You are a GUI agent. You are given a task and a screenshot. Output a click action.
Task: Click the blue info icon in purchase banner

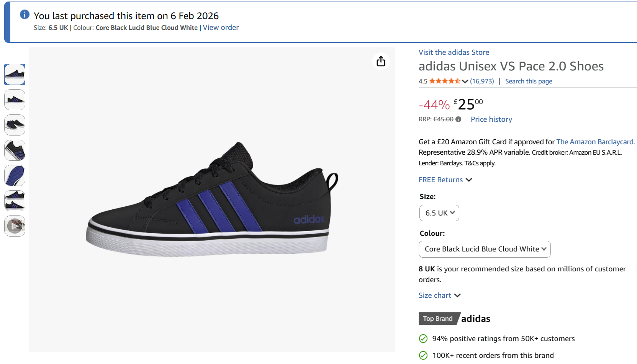[x=25, y=15]
